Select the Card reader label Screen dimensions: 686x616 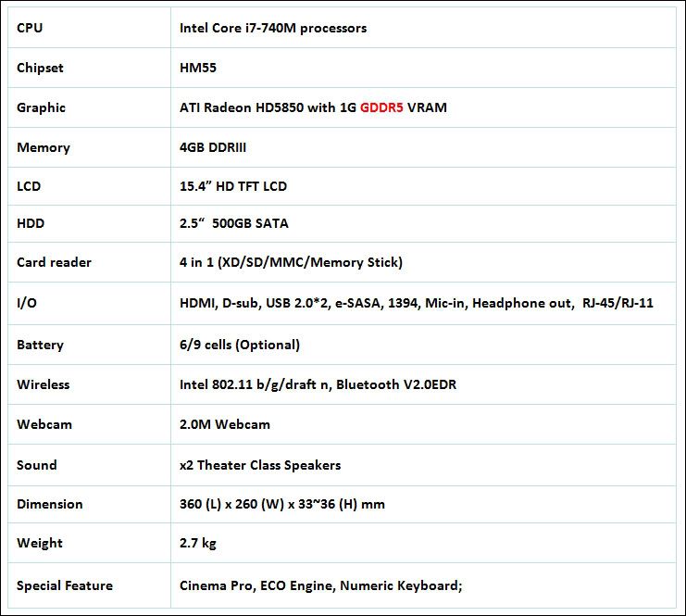pyautogui.click(x=54, y=262)
